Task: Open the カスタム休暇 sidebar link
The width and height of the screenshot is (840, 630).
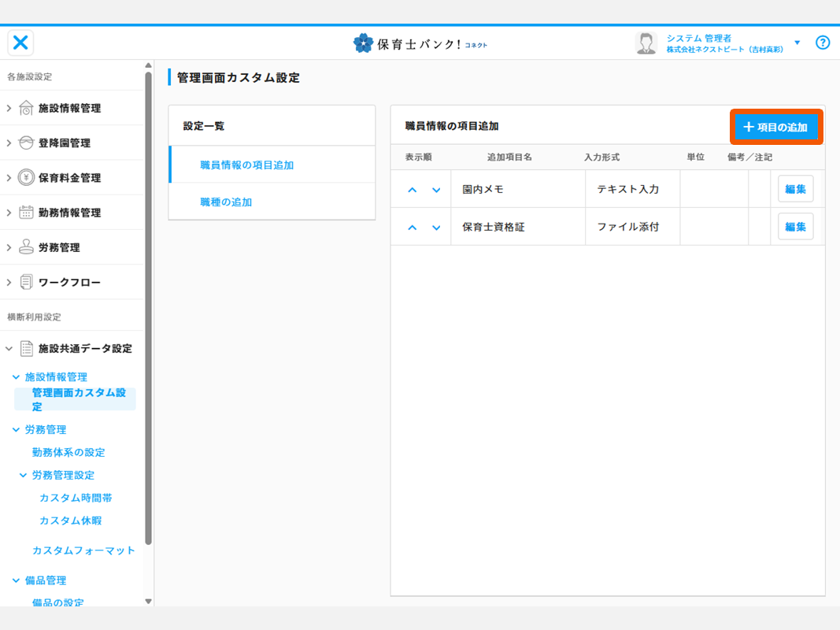Action: [70, 521]
